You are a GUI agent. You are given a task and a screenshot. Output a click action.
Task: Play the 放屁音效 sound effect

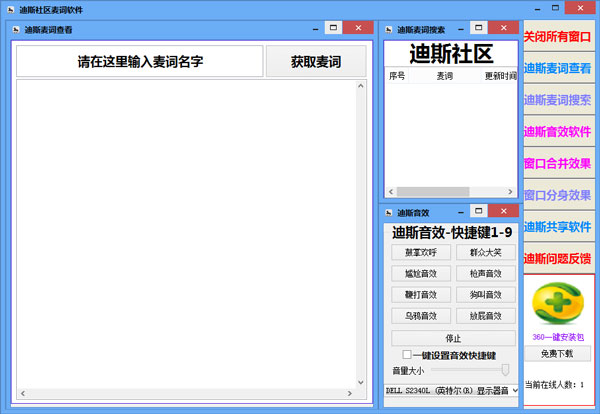[x=486, y=316]
